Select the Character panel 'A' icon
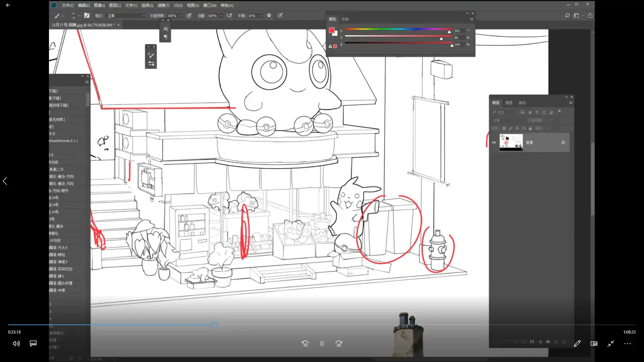The width and height of the screenshot is (644, 362). (165, 29)
